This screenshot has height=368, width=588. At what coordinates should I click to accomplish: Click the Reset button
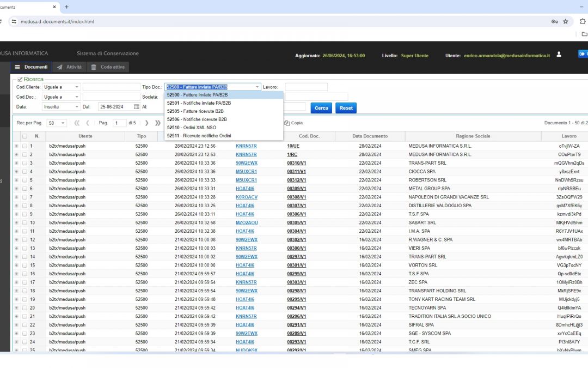(x=346, y=108)
